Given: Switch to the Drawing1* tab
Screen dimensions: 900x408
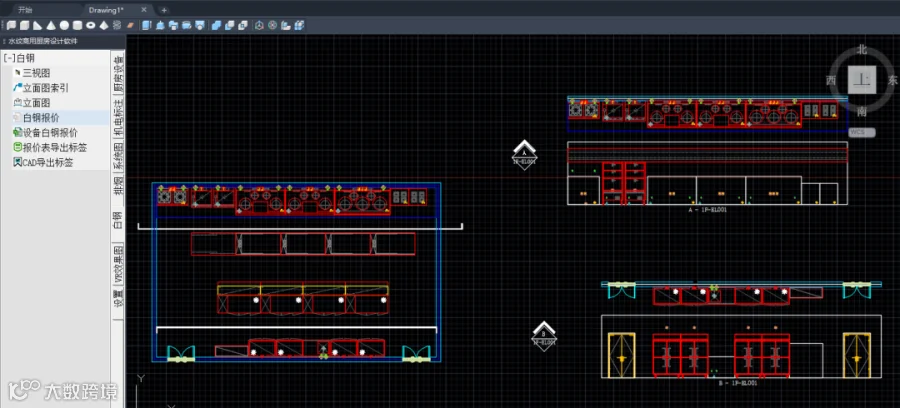Looking at the screenshot, I should coord(106,10).
